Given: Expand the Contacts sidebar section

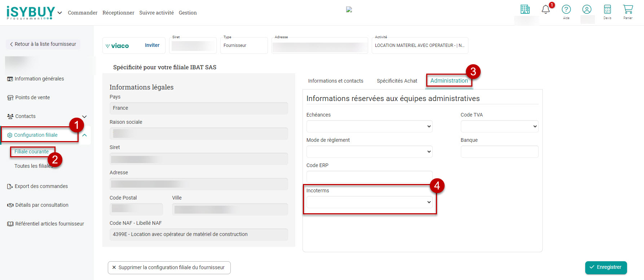Looking at the screenshot, I should pyautogui.click(x=84, y=117).
